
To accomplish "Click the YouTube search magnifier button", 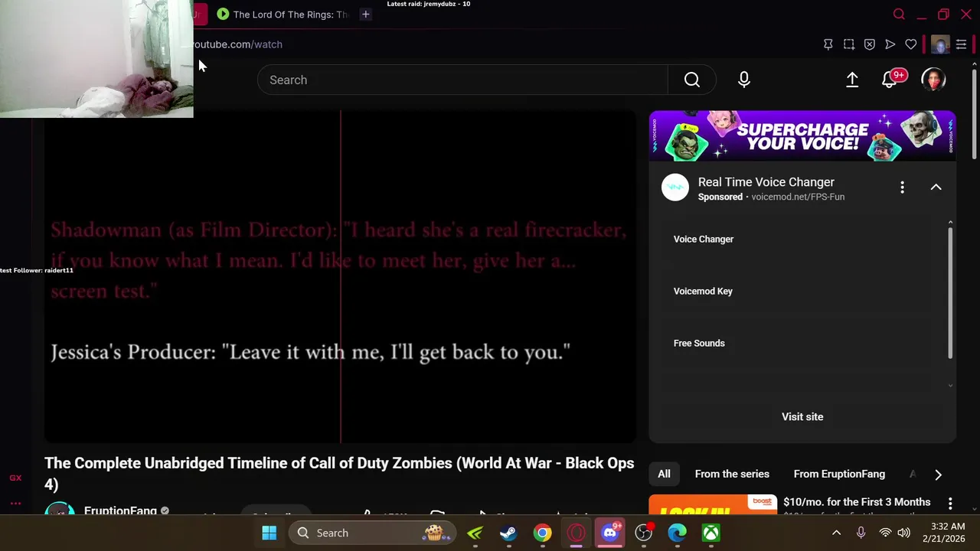I will pyautogui.click(x=691, y=80).
